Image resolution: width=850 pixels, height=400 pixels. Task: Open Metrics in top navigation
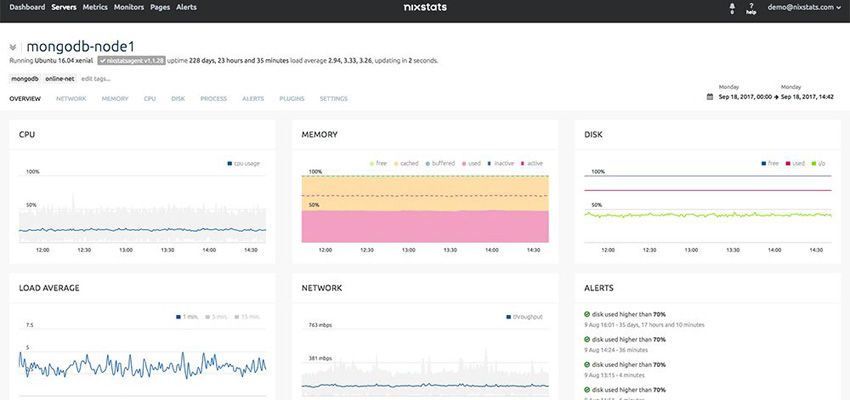pyautogui.click(x=95, y=8)
